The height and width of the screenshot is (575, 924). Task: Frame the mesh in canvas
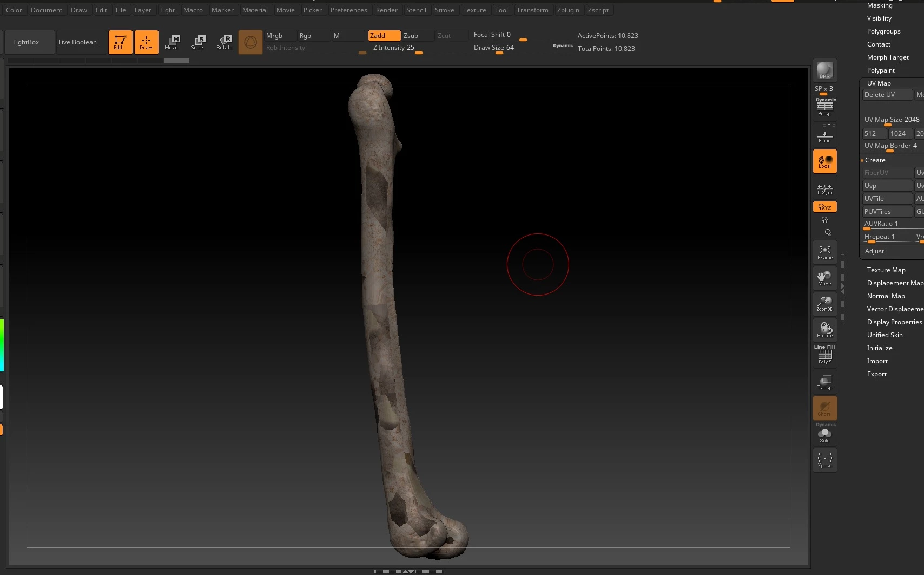tap(824, 252)
